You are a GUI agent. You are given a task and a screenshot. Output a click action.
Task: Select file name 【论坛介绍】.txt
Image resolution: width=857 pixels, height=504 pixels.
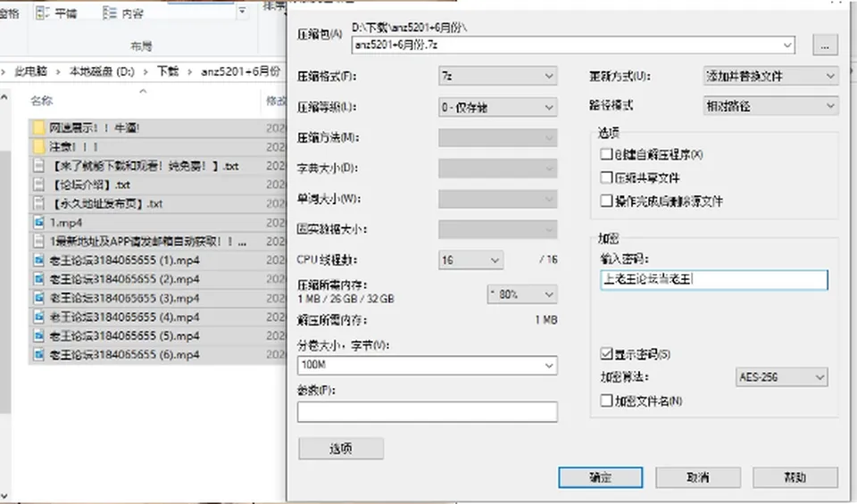click(x=90, y=185)
